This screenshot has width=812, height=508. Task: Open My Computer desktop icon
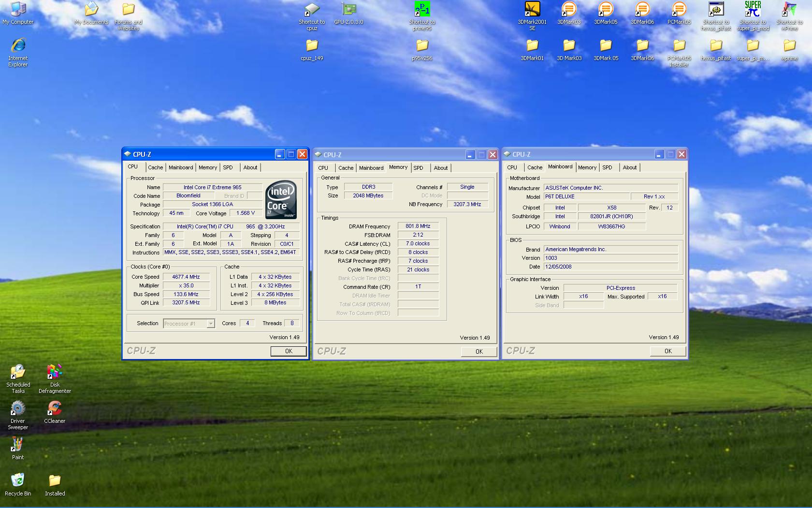(18, 14)
